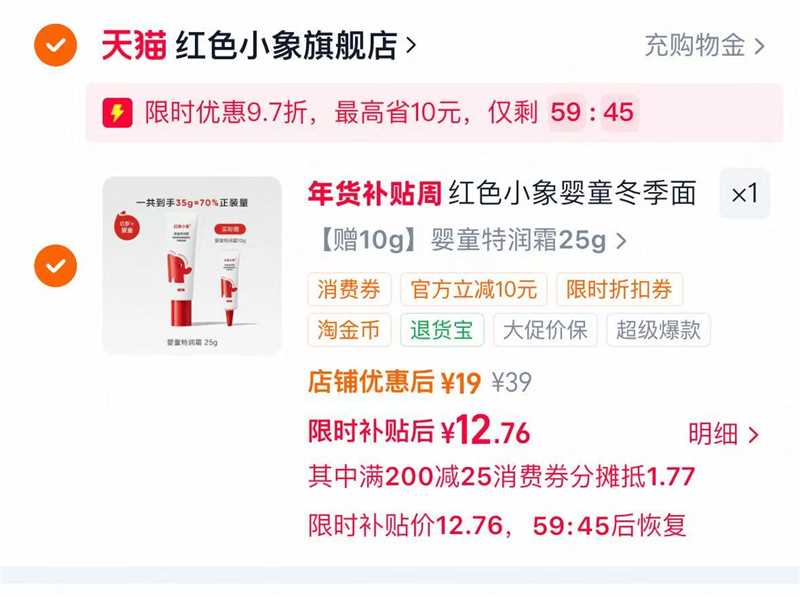Change the quantity ×1 selector
The width and height of the screenshot is (800, 597).
pos(744,194)
